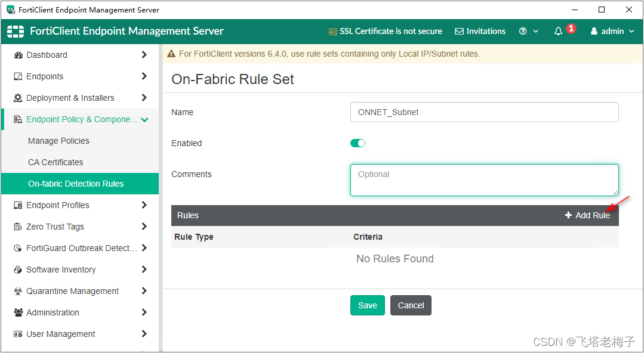Image resolution: width=644 pixels, height=353 pixels.
Task: Expand the Quarantine Management chevron
Action: tap(144, 290)
